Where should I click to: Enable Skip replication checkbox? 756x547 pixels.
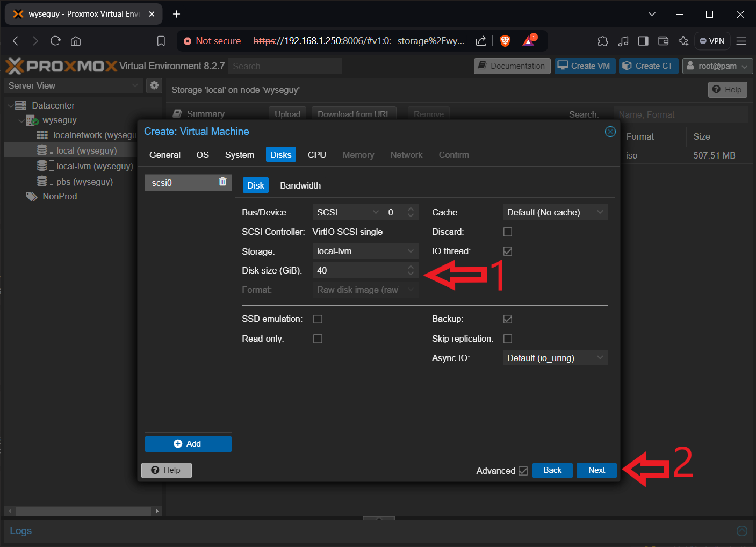(508, 339)
